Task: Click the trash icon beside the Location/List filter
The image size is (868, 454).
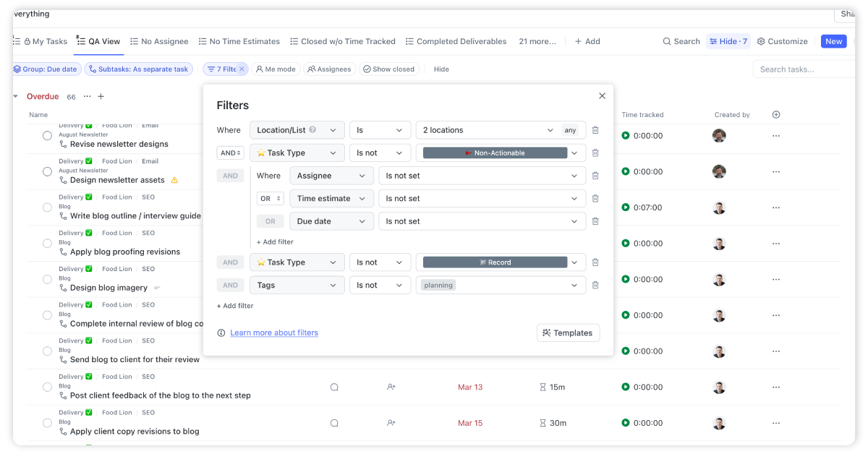Action: tap(595, 129)
